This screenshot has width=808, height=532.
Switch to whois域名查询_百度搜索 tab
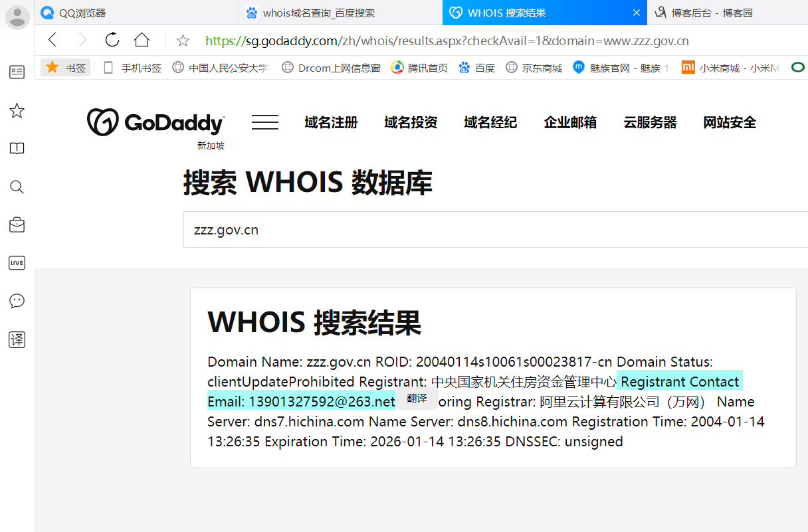pos(340,13)
